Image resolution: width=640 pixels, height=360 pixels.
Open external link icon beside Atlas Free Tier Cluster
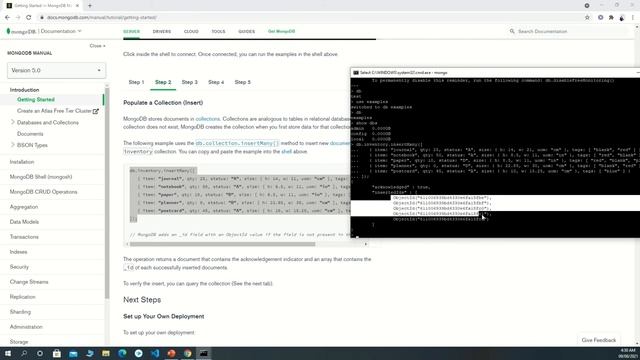click(x=96, y=111)
